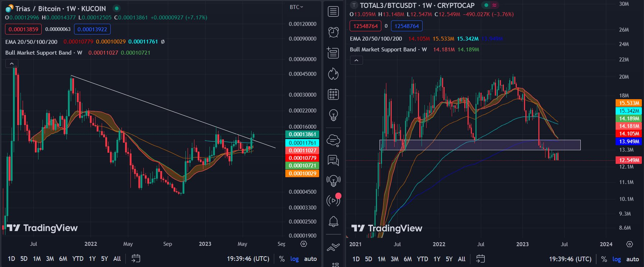Toggle log scale on left chart
The width and height of the screenshot is (644, 267).
(x=294, y=259)
